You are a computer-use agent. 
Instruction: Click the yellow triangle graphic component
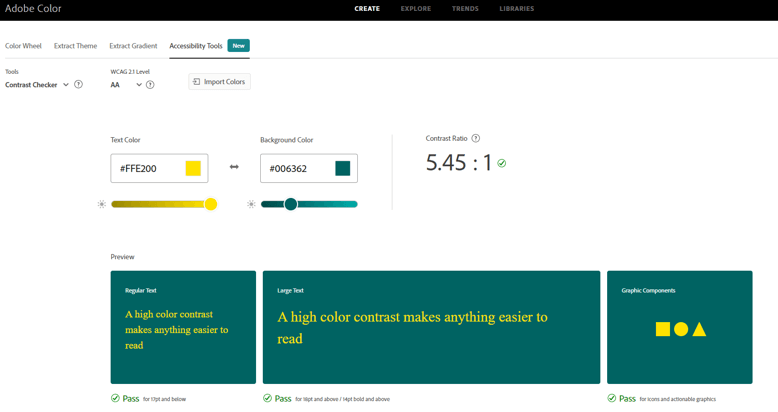pyautogui.click(x=699, y=329)
